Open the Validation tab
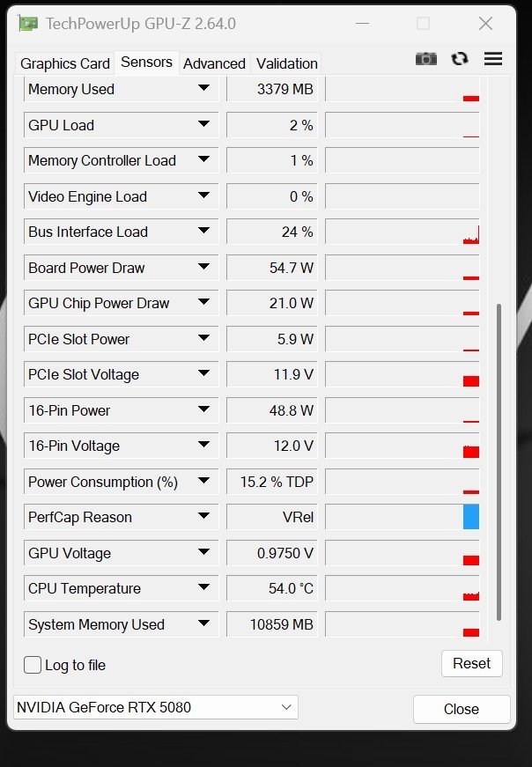 287,63
